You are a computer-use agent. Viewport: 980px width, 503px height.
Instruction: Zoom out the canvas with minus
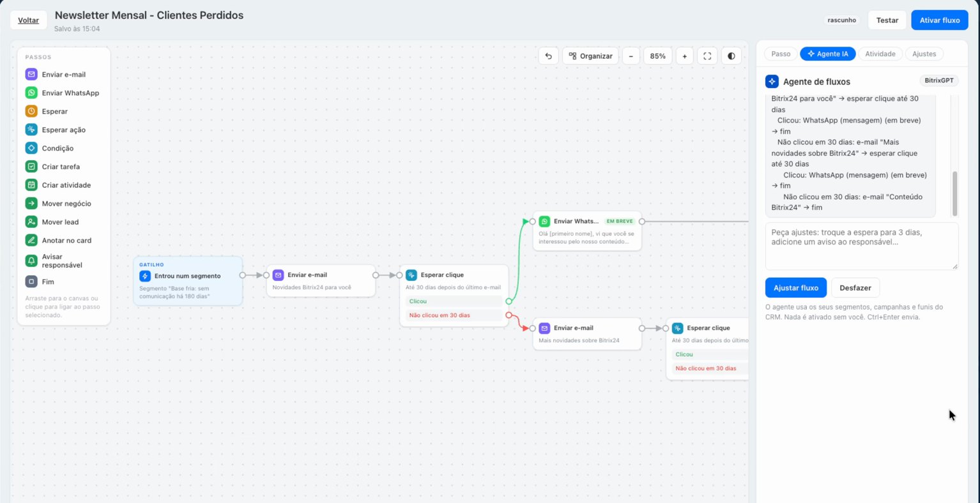pyautogui.click(x=631, y=56)
